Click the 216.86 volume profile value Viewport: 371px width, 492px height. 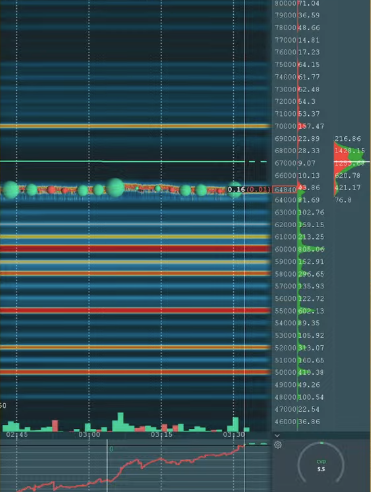[348, 139]
